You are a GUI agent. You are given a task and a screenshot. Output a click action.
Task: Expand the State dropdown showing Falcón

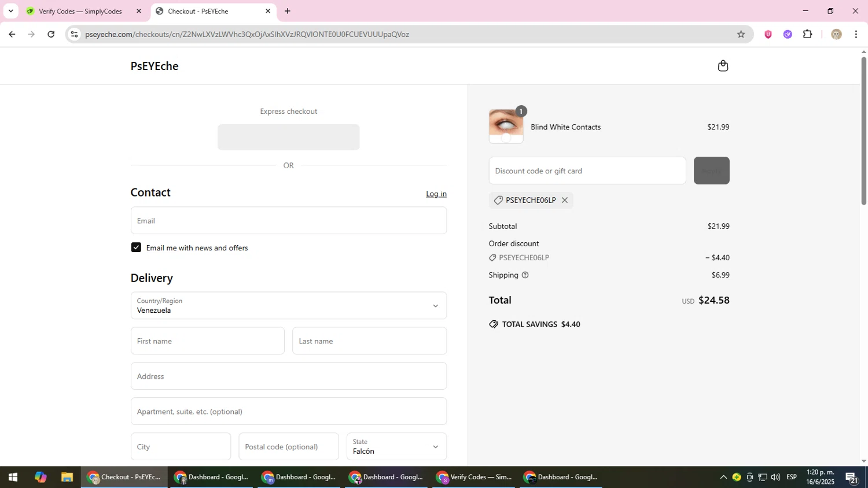[396, 446]
